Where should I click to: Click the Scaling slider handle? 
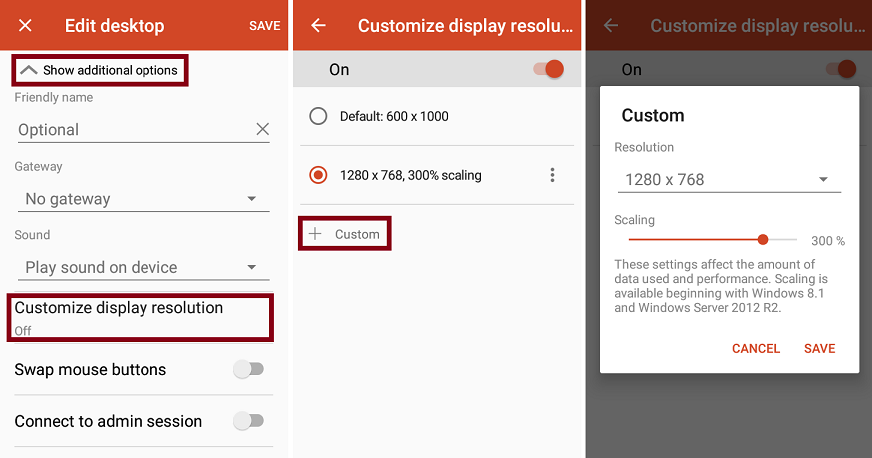pyautogui.click(x=763, y=240)
